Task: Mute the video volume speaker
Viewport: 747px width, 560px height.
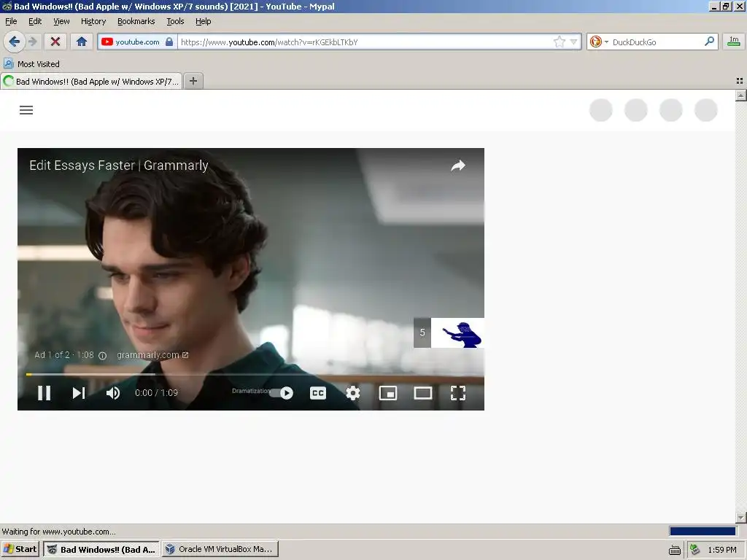Action: click(x=113, y=393)
